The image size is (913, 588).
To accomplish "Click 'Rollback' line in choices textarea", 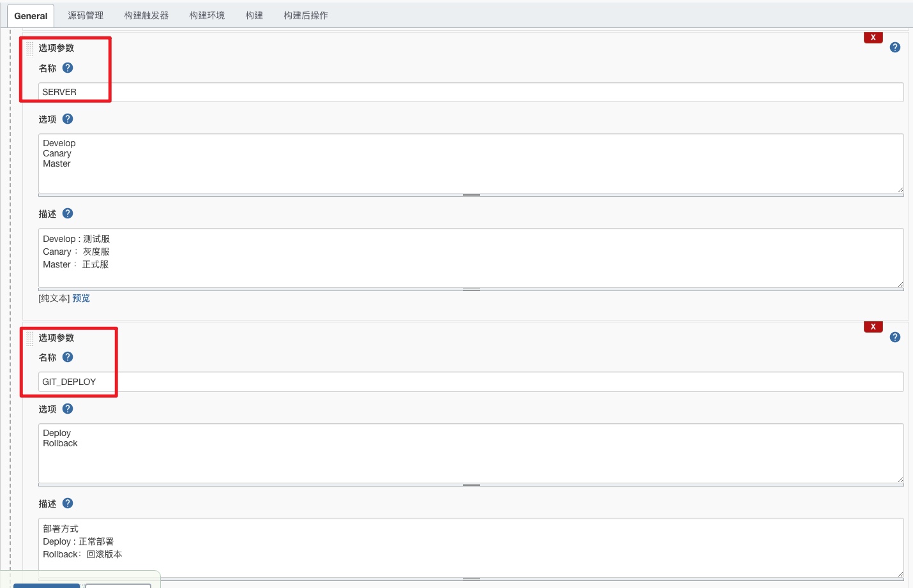I will (60, 443).
